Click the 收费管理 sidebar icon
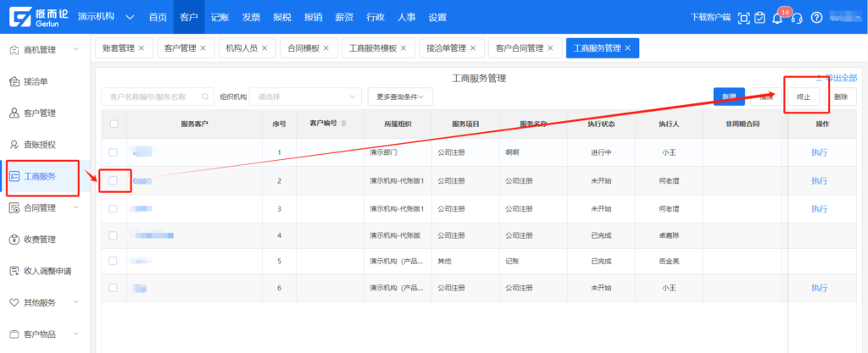Image resolution: width=868 pixels, height=353 pixels. (15, 240)
